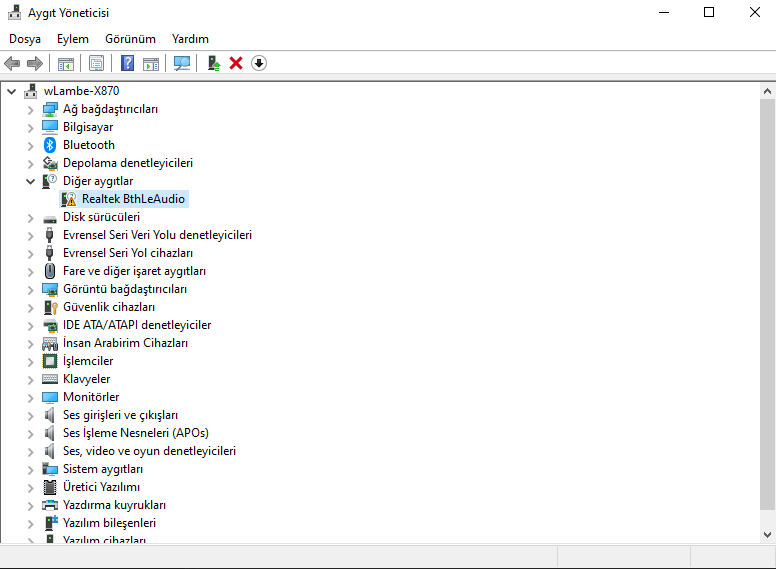Click the Device Manager title bar icon
The width and height of the screenshot is (776, 569).
(x=15, y=12)
